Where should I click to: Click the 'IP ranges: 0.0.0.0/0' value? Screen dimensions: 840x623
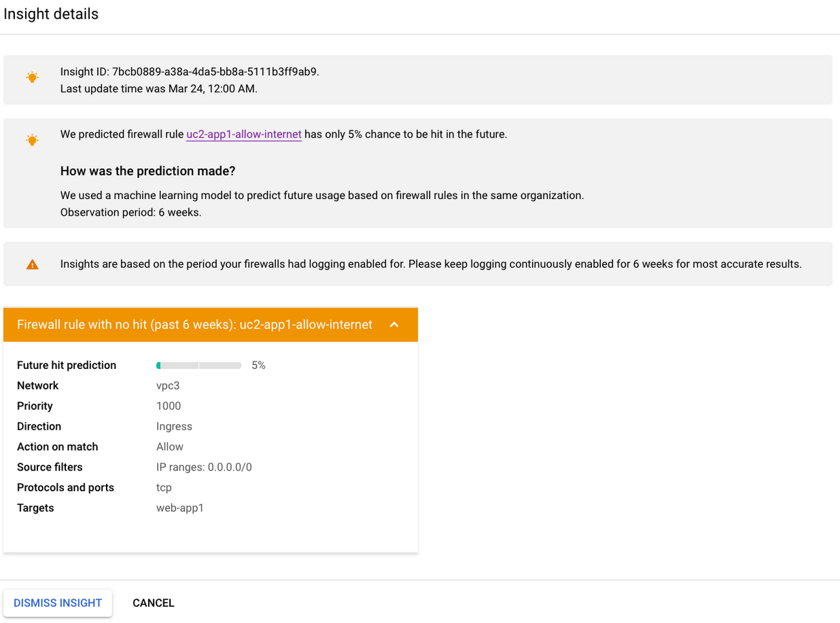point(204,467)
